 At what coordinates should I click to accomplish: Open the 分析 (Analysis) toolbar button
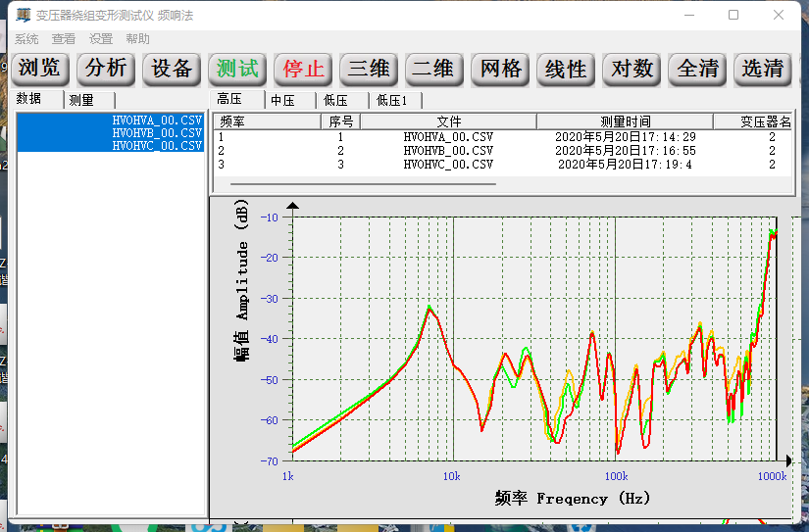point(106,69)
